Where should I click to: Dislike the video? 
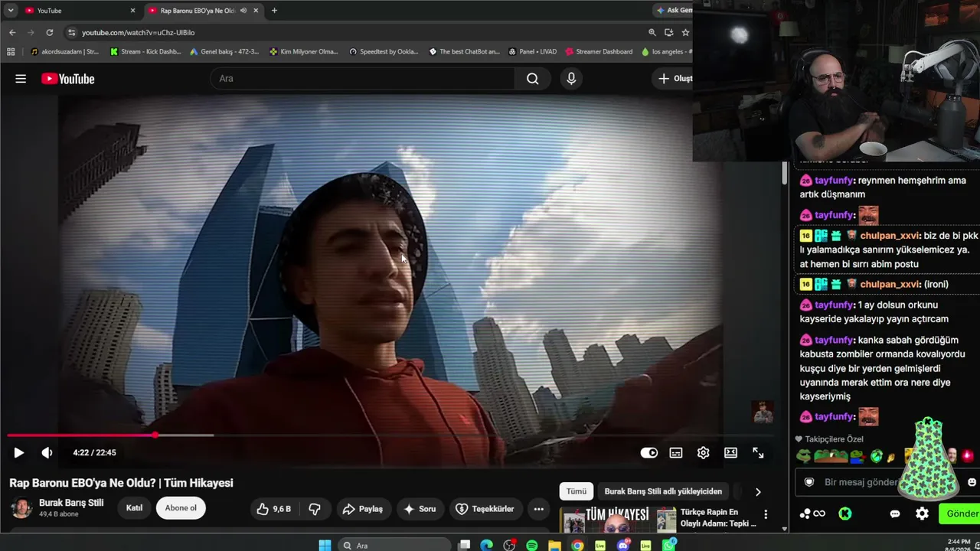315,509
